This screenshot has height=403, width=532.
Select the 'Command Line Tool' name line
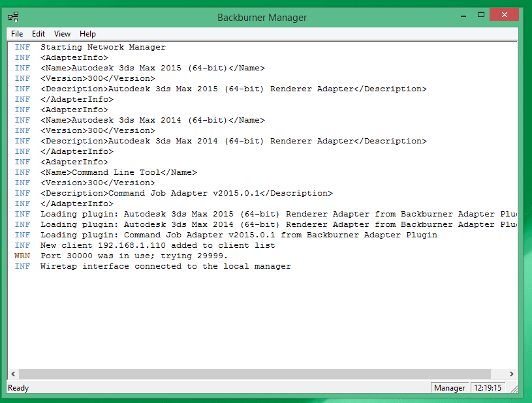pos(118,172)
